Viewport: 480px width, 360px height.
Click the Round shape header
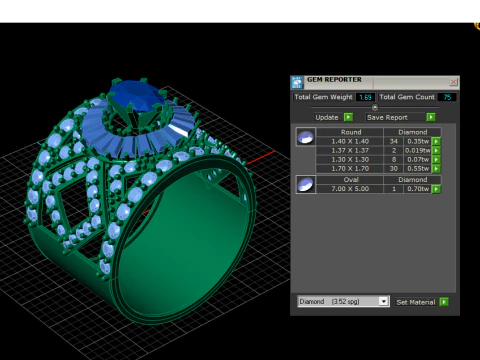[x=351, y=132]
